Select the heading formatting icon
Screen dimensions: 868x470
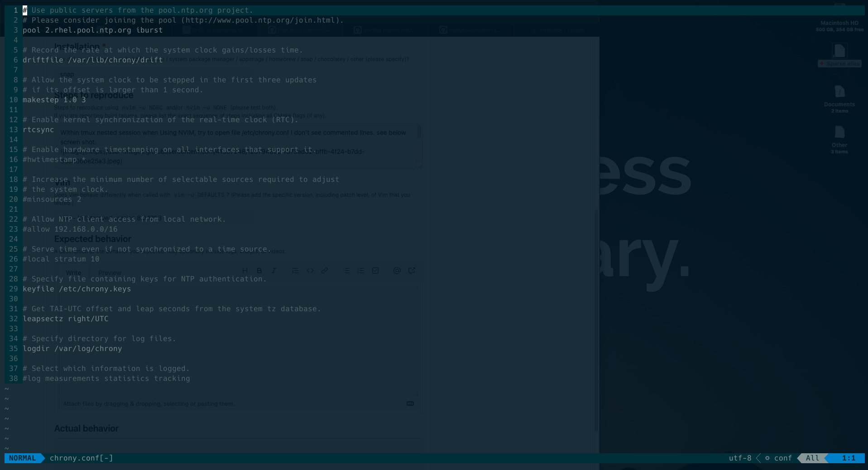[x=245, y=270]
